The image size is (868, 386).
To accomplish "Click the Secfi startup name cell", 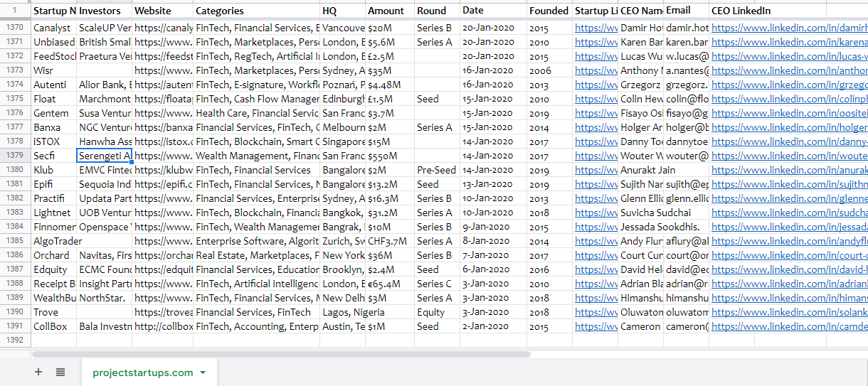I will click(x=53, y=156).
